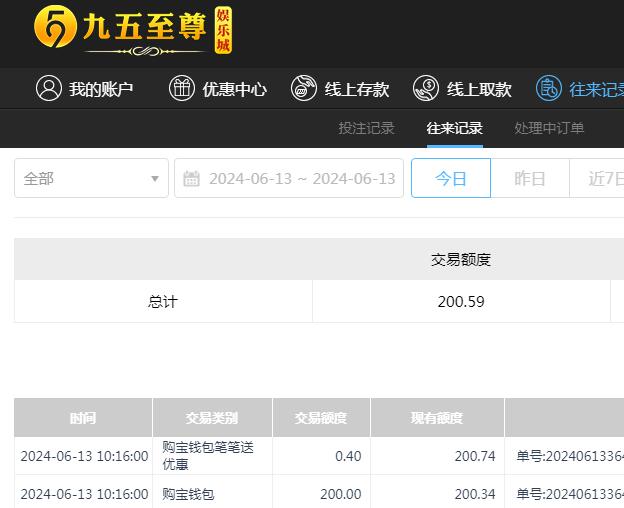Switch to the 往来记录 sub tab
The width and height of the screenshot is (624, 508).
point(454,128)
